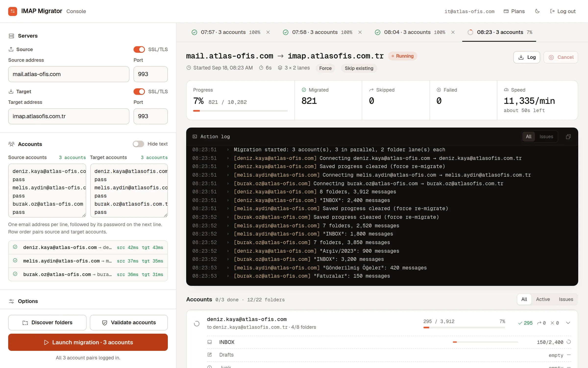Viewport: 588px width, 368px height.
Task: Click the lanes layers icon
Action: [x=280, y=68]
